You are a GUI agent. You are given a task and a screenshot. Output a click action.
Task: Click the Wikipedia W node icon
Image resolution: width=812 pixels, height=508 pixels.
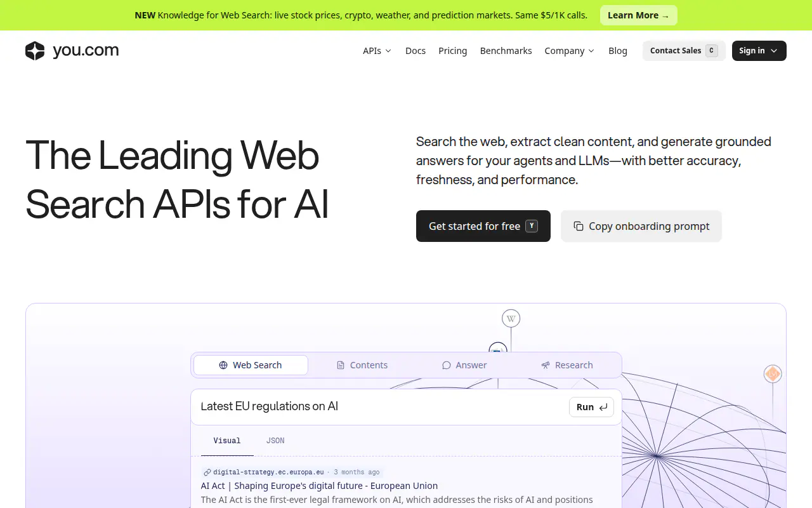click(x=511, y=318)
